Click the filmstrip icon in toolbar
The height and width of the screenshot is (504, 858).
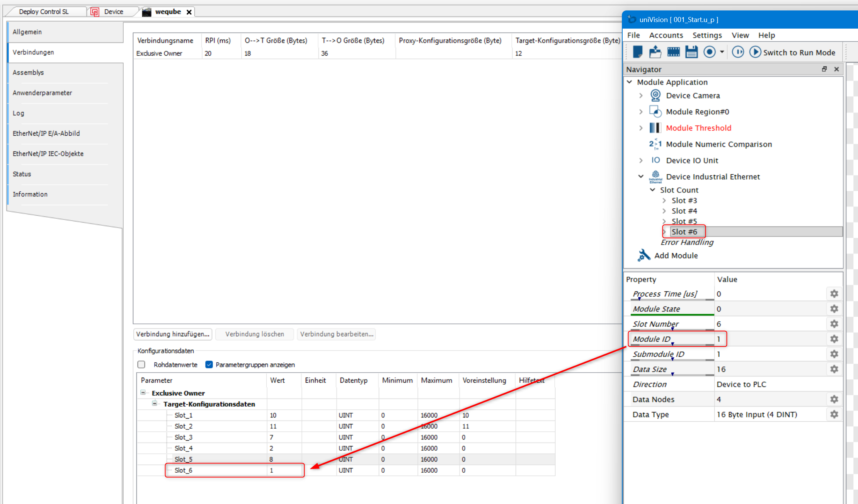click(673, 52)
